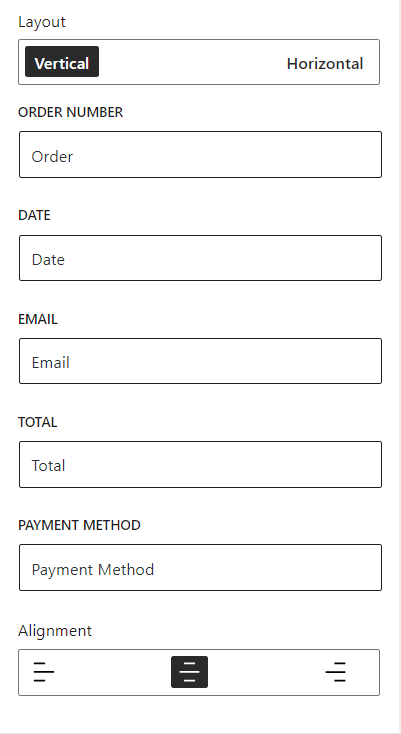Screen dimensions: 401x734
Task: Click the DATE field label
Action: [x=34, y=215]
